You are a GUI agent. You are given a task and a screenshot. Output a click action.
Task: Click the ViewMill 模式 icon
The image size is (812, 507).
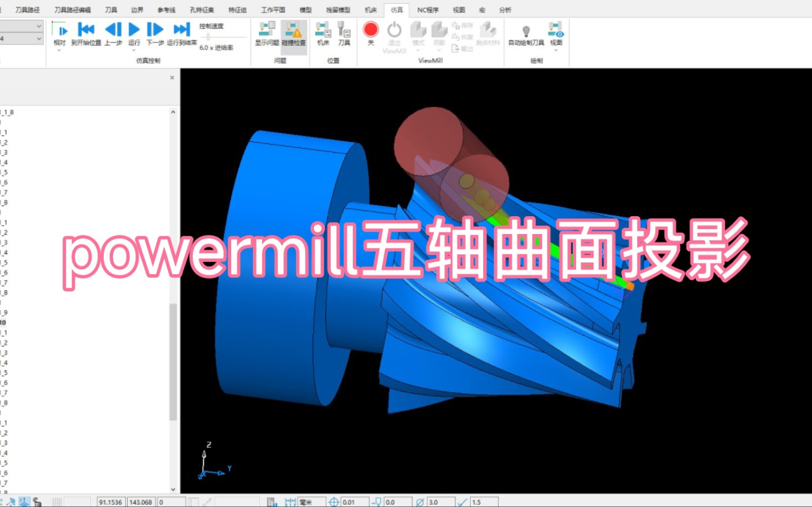[418, 29]
